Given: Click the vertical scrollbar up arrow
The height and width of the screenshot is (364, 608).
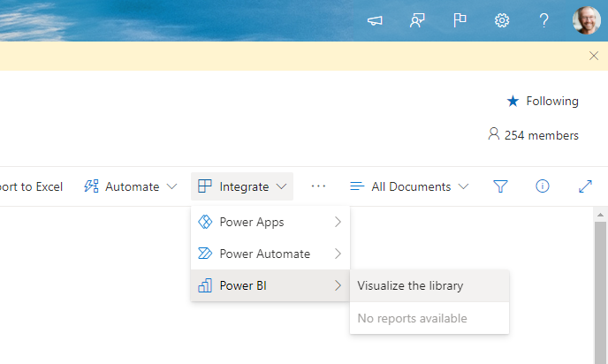Looking at the screenshot, I should 601,215.
